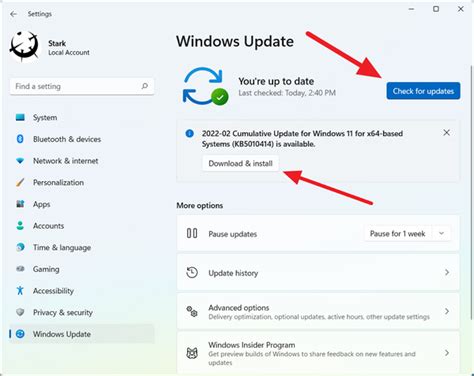Click the update sync status icon

[205, 86]
